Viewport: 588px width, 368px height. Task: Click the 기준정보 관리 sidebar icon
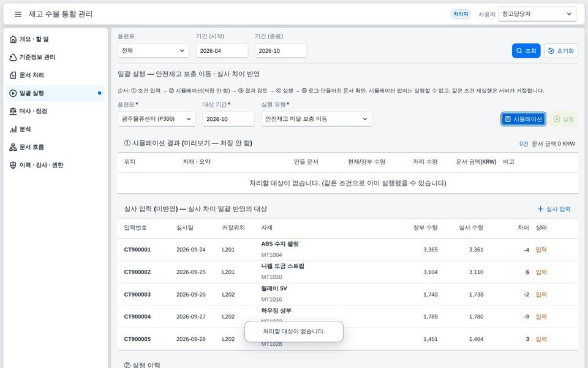coord(13,57)
